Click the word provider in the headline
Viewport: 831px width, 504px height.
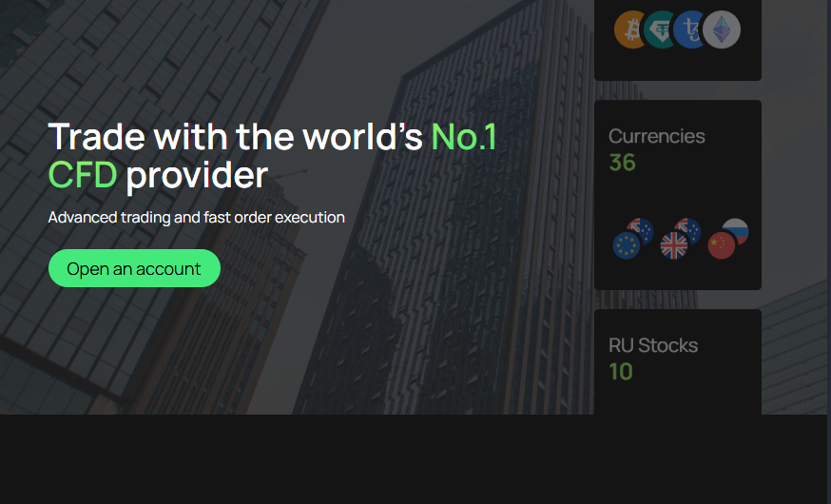197,175
